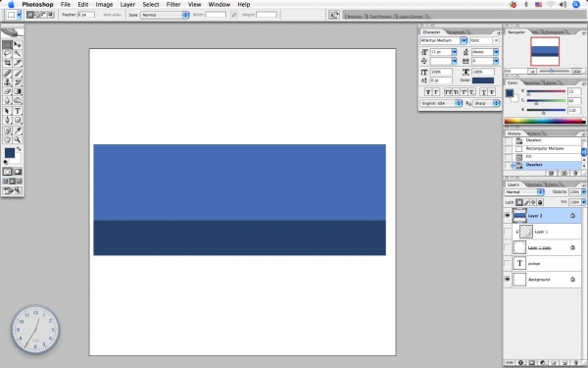Select the Eraser tool

pos(7,91)
